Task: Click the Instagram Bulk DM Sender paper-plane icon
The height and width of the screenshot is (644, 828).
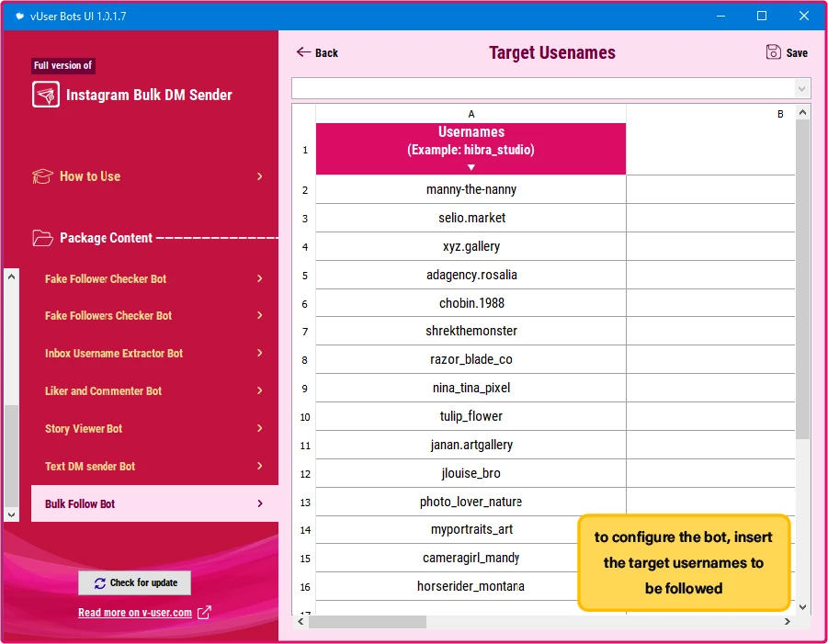Action: click(46, 95)
